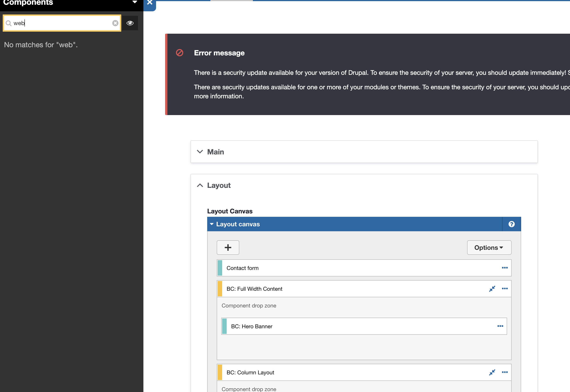Select BC: Hero Banner row
Viewport: 570px width, 392px height.
(x=364, y=326)
